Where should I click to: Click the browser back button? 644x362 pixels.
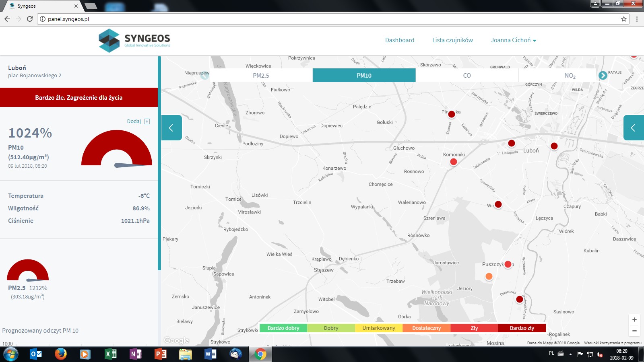pyautogui.click(x=7, y=19)
